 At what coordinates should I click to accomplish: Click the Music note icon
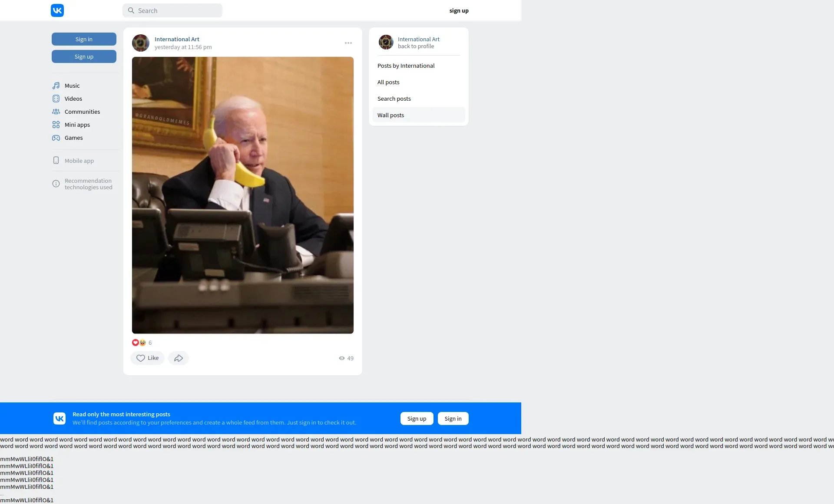56,86
